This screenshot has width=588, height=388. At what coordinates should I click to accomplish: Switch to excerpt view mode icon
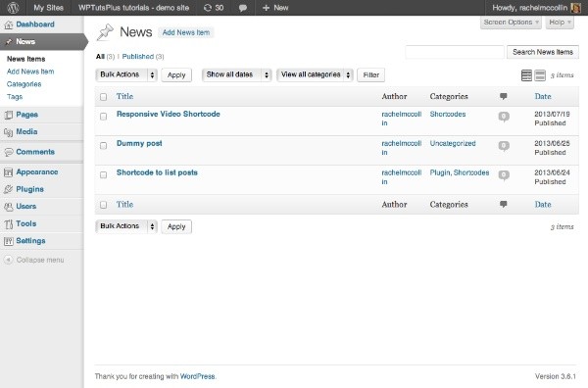(540, 75)
